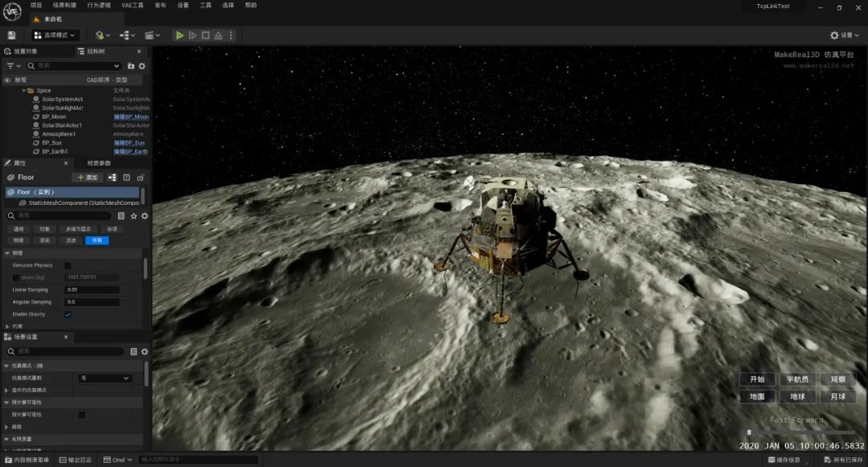This screenshot has height=467, width=868.
Task: Click the star favorites icon in property search bar
Action: tap(133, 216)
